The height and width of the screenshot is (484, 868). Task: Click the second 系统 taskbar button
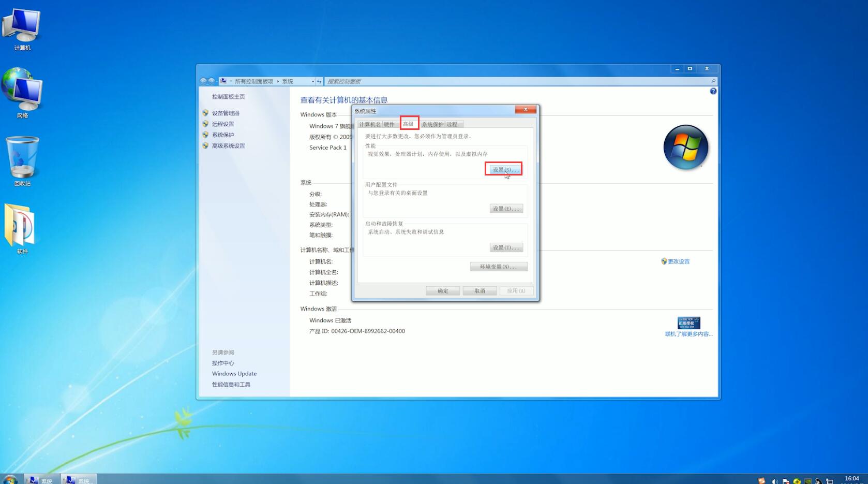[79, 480]
